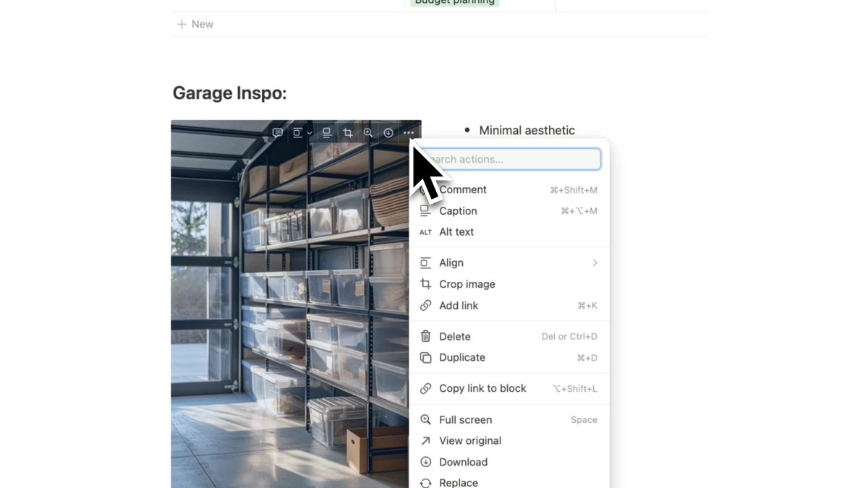Focus the Search actions field

(509, 159)
